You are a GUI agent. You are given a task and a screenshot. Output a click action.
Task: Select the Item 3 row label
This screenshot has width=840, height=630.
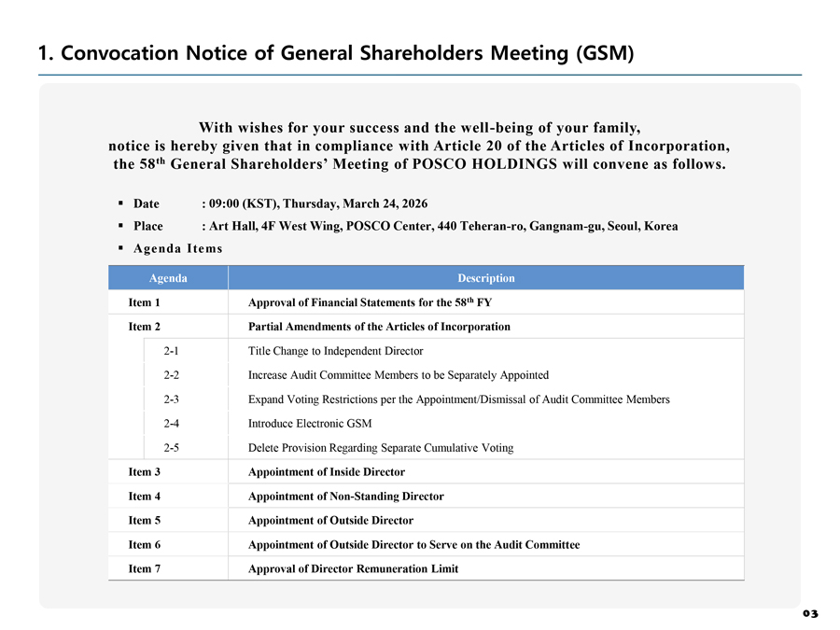(x=145, y=472)
